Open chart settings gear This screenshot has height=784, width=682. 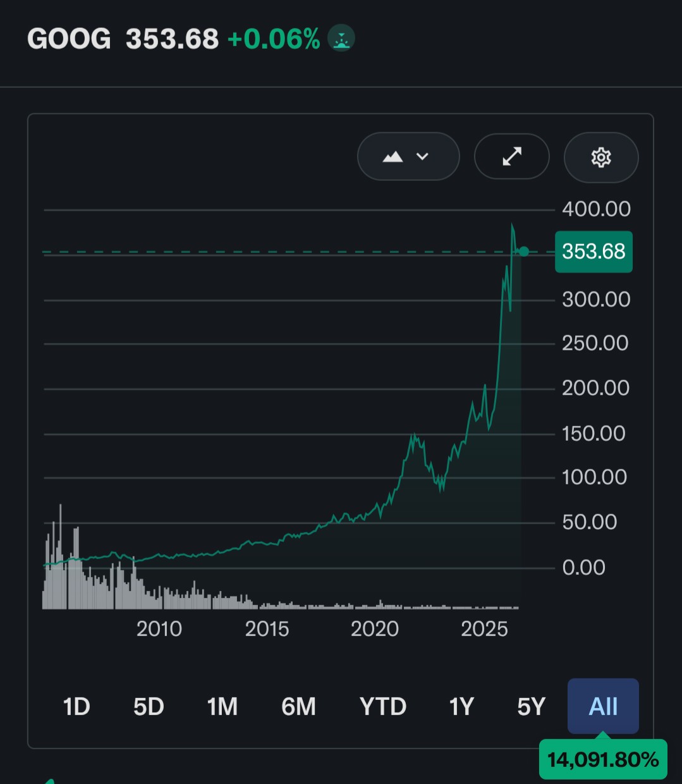pos(601,157)
